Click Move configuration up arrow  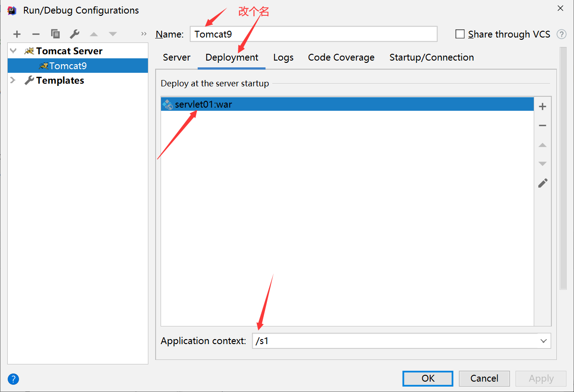[x=94, y=34]
